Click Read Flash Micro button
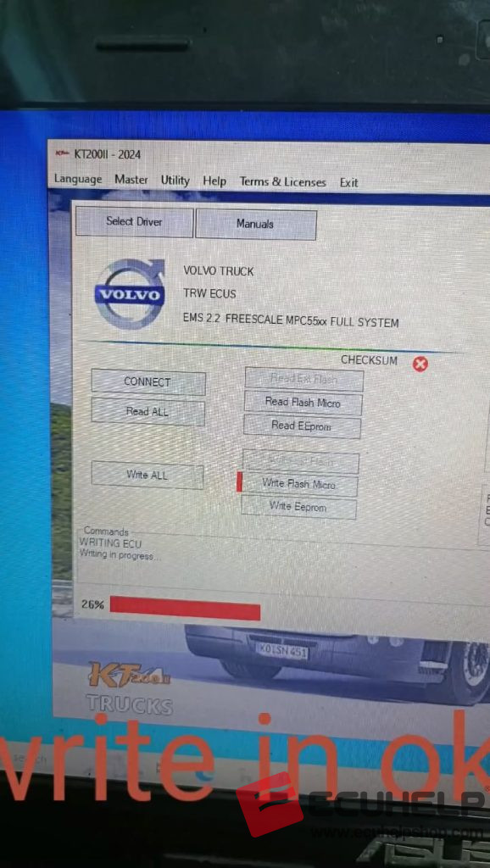The height and width of the screenshot is (868, 490). pyautogui.click(x=303, y=403)
